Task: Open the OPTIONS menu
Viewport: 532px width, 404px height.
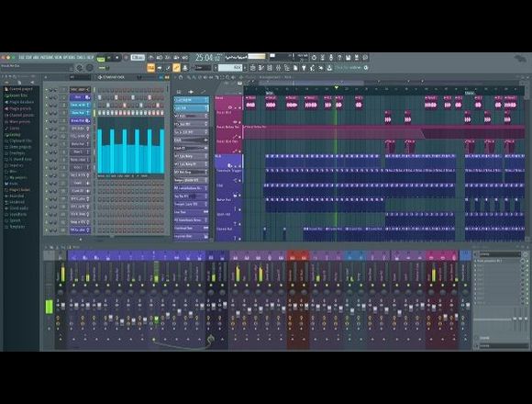Action: coord(69,57)
